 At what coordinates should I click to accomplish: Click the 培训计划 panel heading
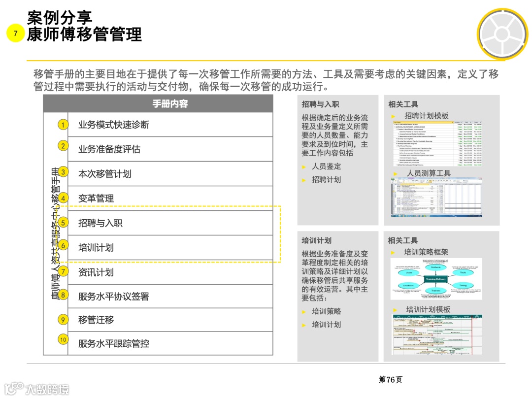tap(317, 240)
